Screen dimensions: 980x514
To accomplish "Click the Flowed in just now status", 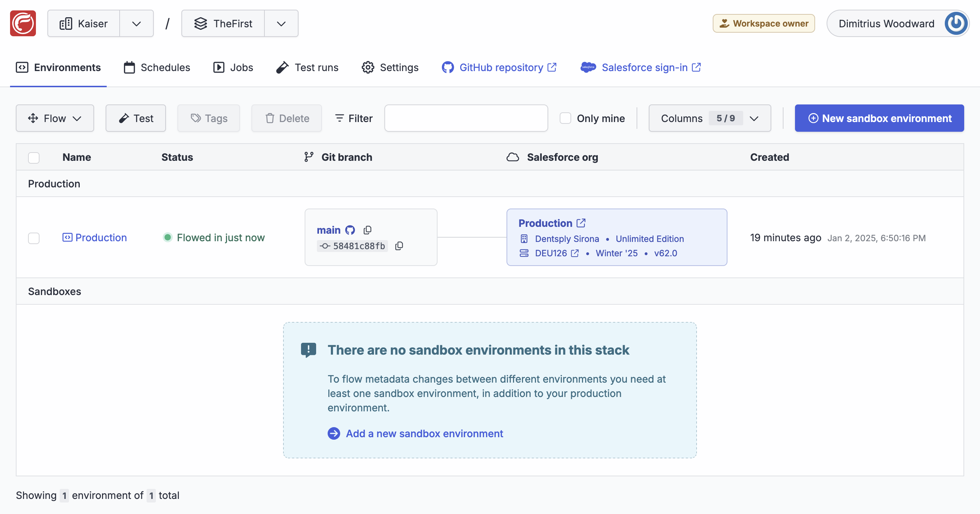I will (x=221, y=238).
